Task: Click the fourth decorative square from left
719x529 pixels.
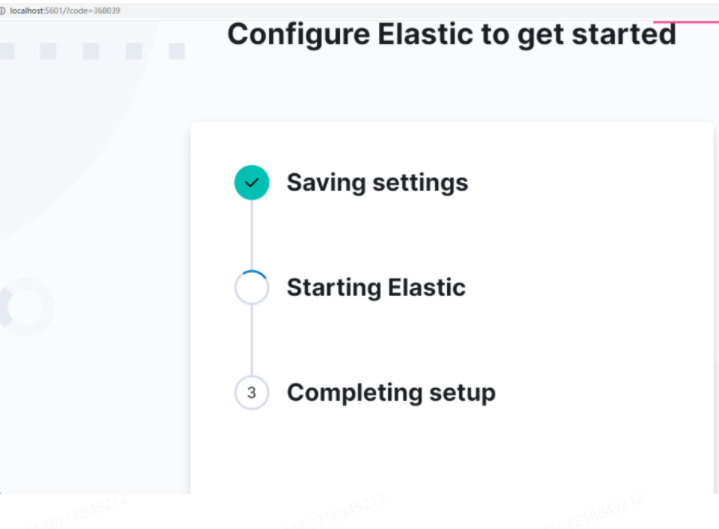Action: [134, 51]
